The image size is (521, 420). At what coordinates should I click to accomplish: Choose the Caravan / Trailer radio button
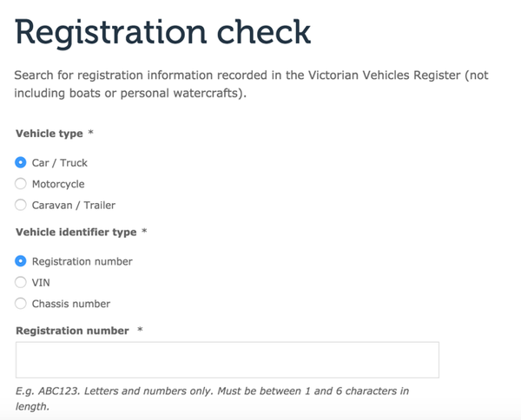22,206
